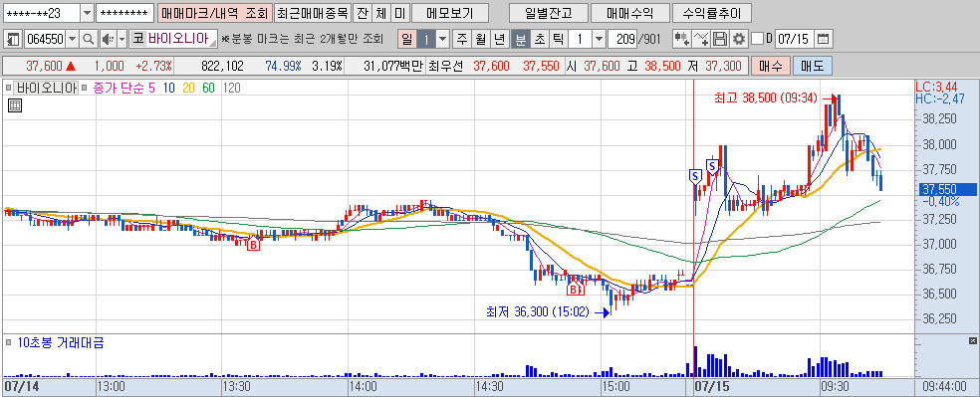
Task: Expand the minute interval dropdown arrow
Action: point(599,39)
